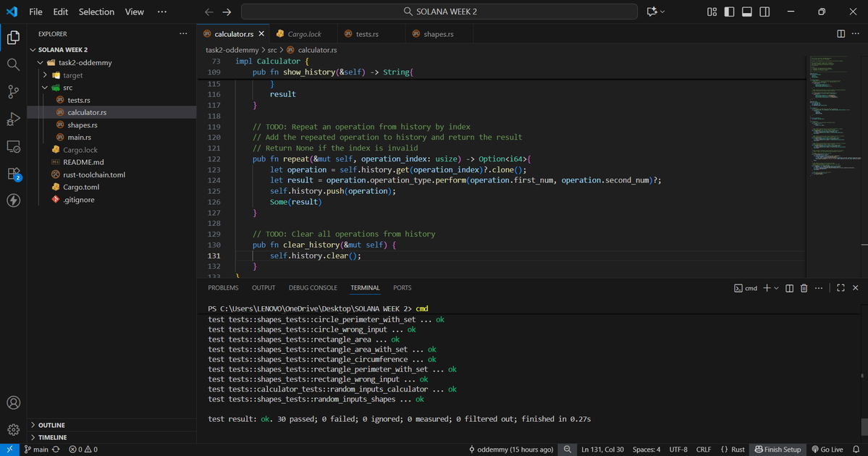Open the Accounts menu icon
This screenshot has width=868, height=456.
point(13,403)
